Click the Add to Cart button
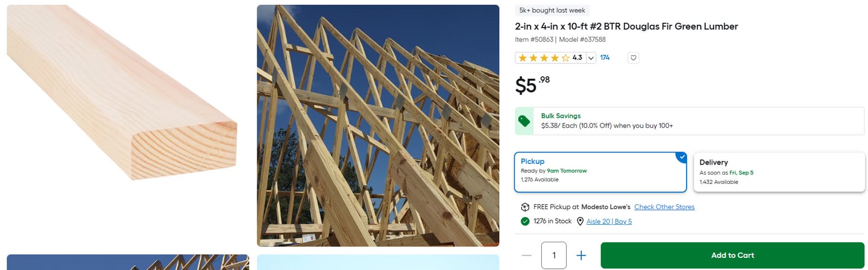The height and width of the screenshot is (270, 868). point(732,256)
